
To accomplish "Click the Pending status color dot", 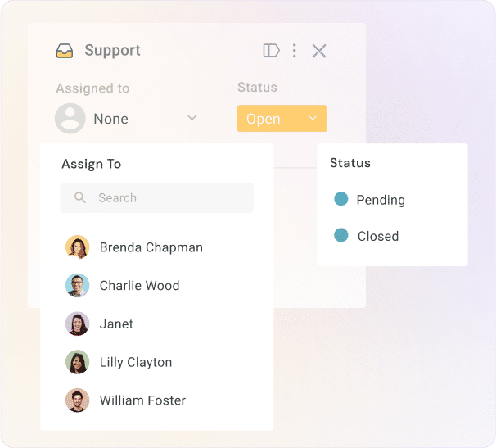I will tap(341, 199).
